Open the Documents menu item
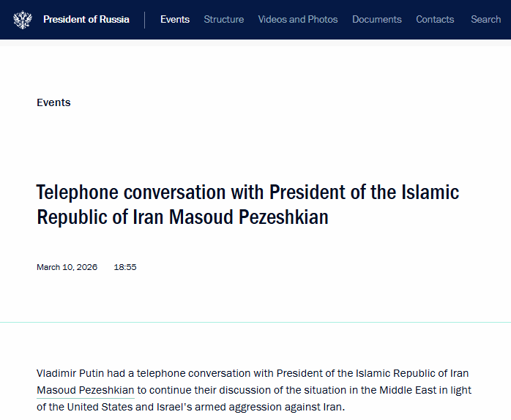 click(x=377, y=20)
